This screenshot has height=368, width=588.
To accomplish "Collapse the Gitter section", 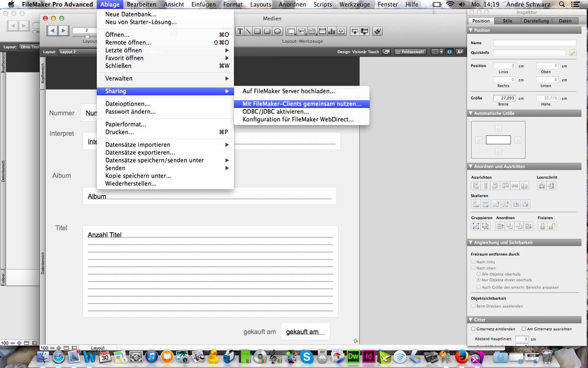I will [471, 320].
